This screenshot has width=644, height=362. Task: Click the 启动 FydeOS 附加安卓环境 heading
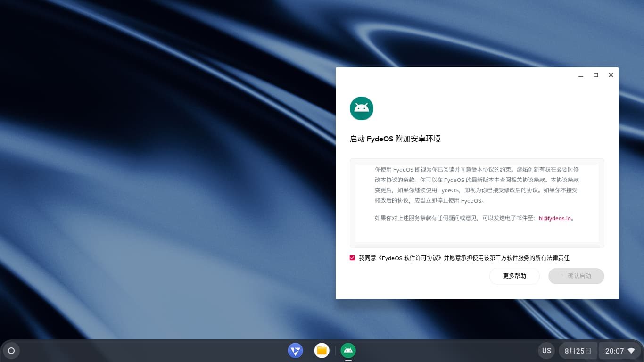(x=395, y=139)
